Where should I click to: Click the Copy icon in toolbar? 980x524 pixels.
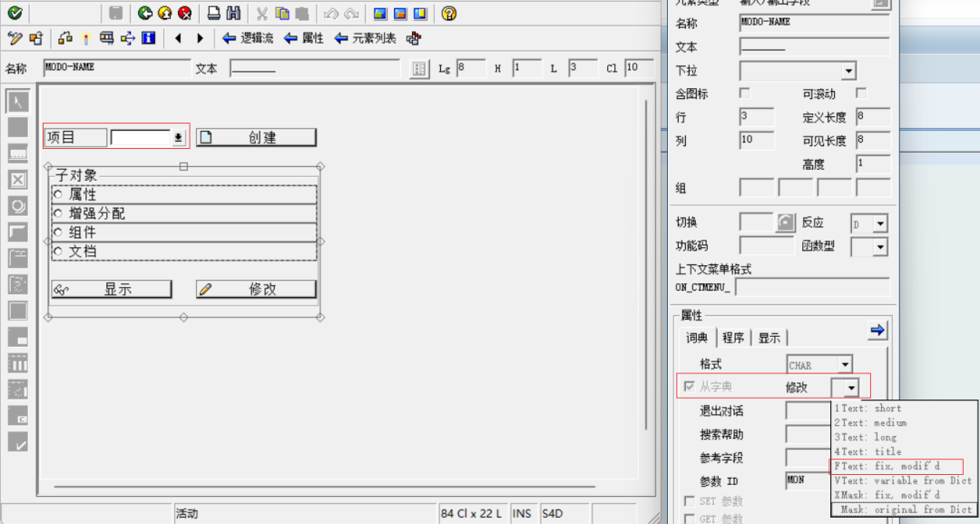click(x=282, y=13)
